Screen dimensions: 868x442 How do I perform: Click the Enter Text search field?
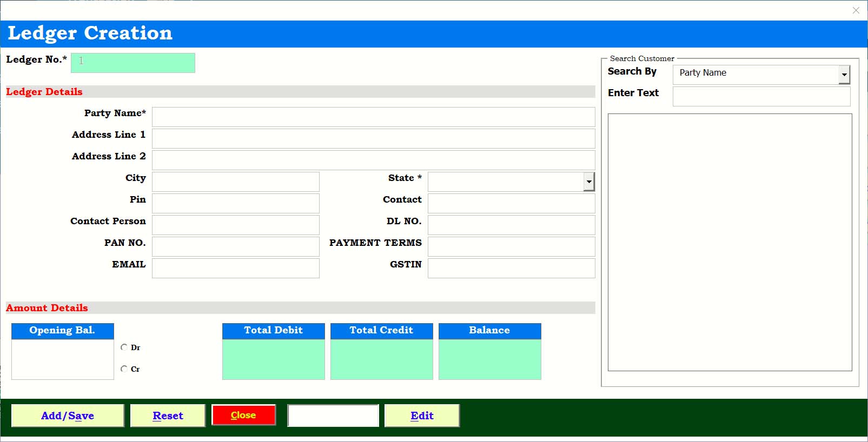(x=761, y=97)
